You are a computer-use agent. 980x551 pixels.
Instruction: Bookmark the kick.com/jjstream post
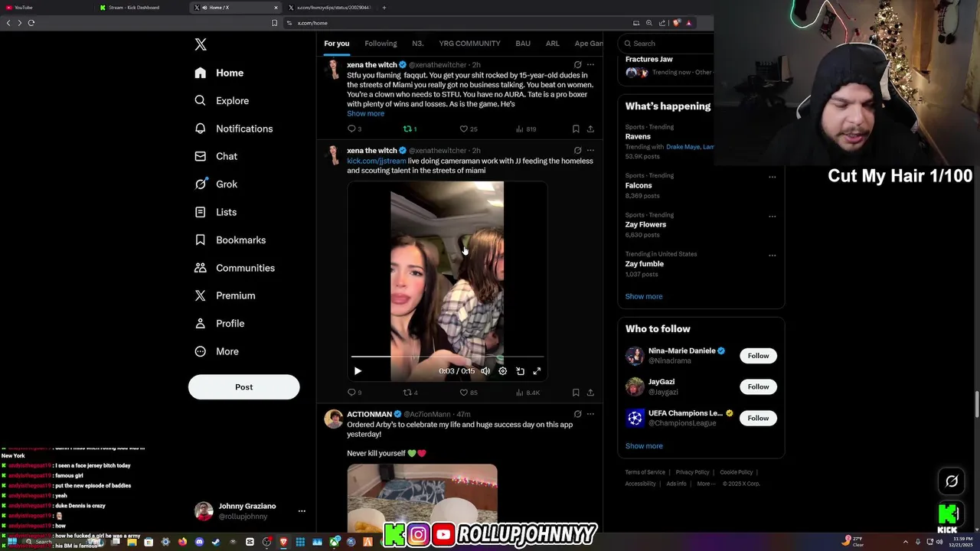pyautogui.click(x=576, y=393)
